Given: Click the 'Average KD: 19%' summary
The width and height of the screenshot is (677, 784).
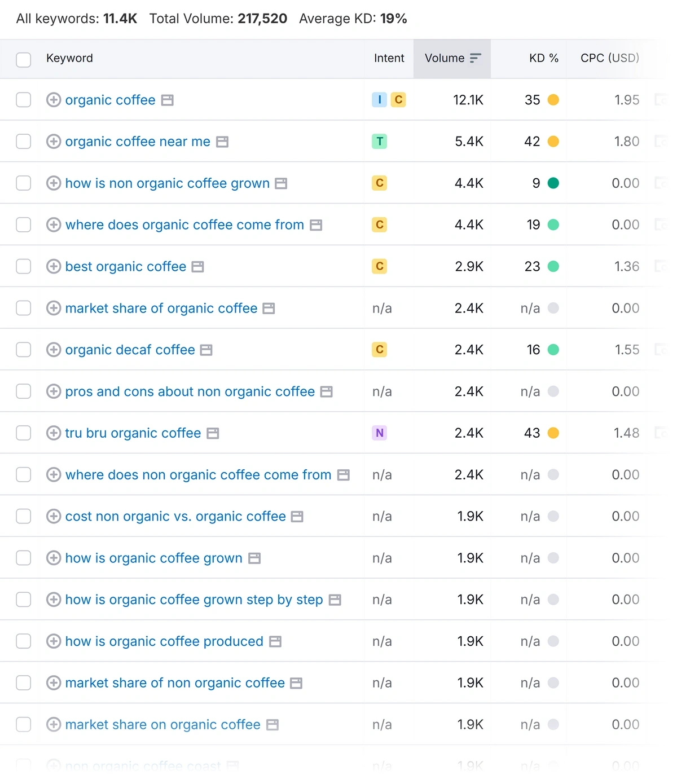Looking at the screenshot, I should coord(353,19).
